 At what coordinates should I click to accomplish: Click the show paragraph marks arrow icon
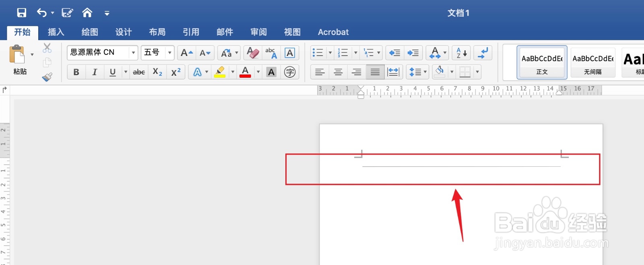coord(483,53)
